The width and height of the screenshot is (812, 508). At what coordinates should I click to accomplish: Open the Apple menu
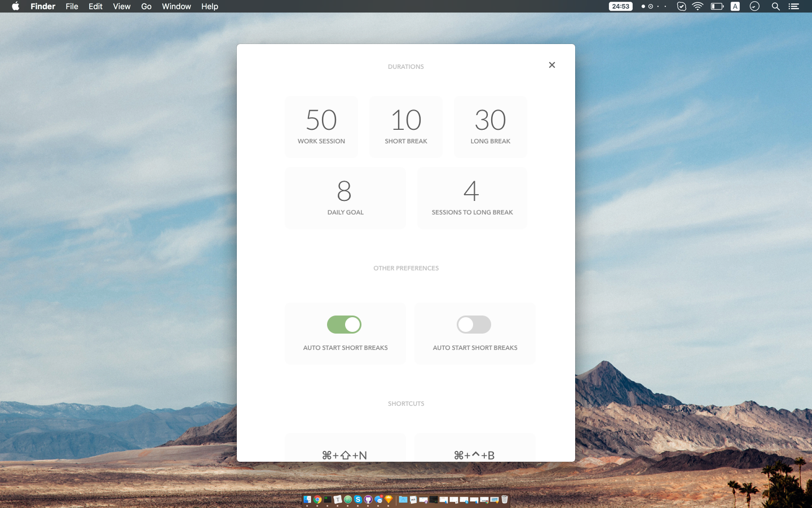coord(16,6)
